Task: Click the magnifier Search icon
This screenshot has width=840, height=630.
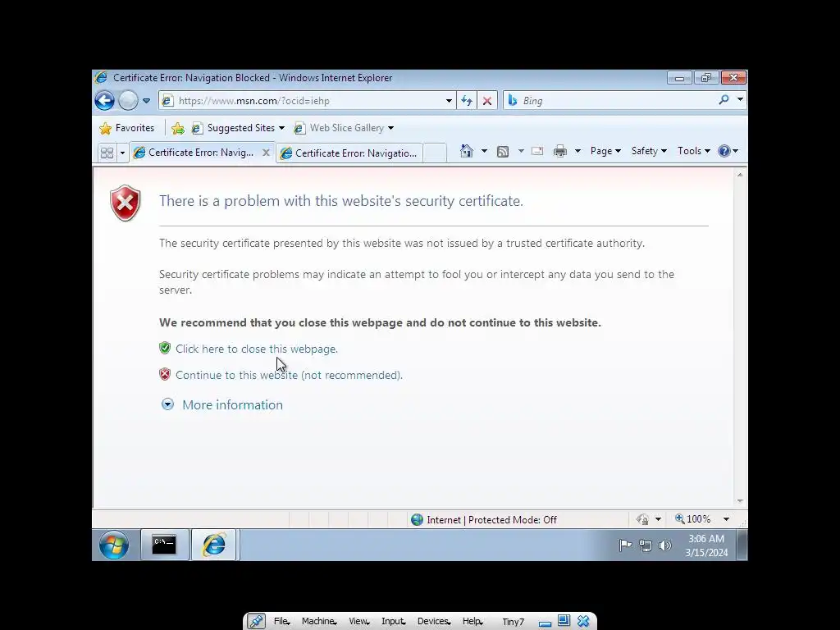Action: coord(724,99)
